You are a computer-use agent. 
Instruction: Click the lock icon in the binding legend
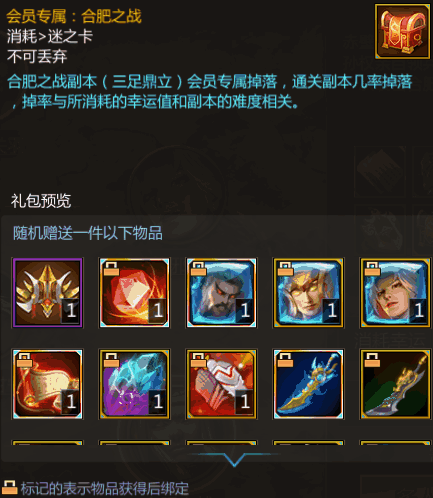pyautogui.click(x=9, y=488)
